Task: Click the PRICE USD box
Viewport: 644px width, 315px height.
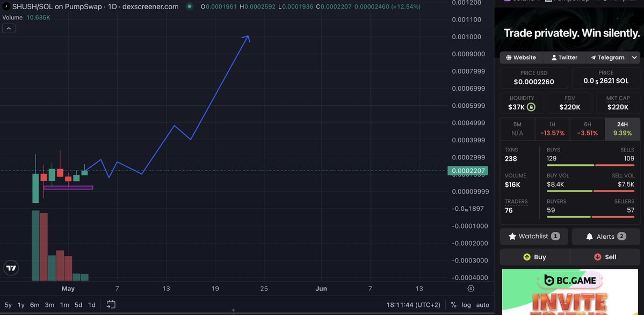Action: point(534,78)
